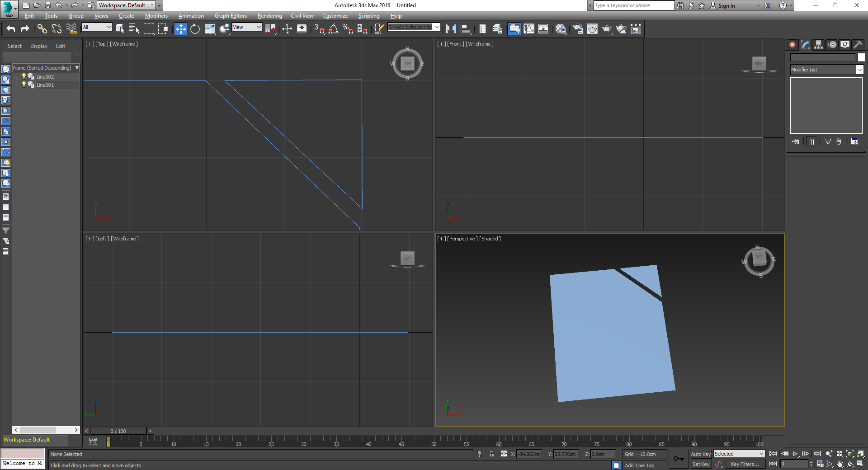This screenshot has height=470, width=868.
Task: Expand the Modifier List dropdown
Action: 859,70
